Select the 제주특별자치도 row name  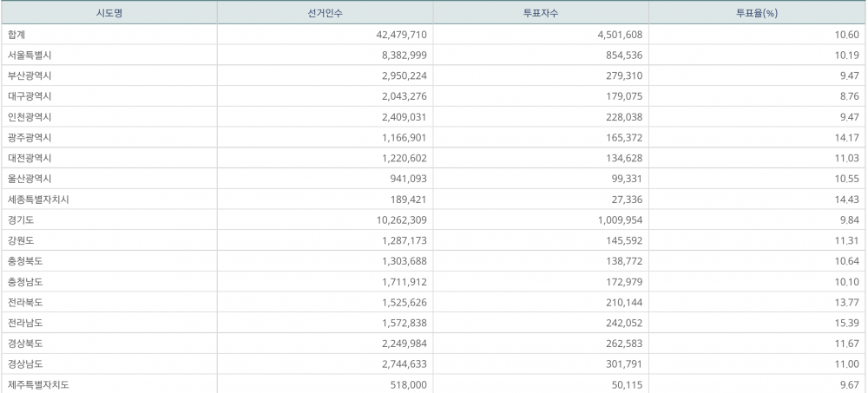[37, 384]
